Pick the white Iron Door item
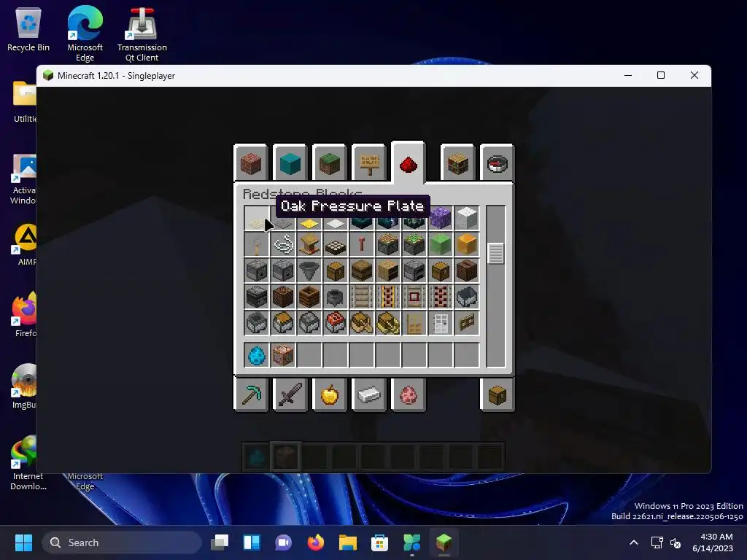 click(x=440, y=323)
